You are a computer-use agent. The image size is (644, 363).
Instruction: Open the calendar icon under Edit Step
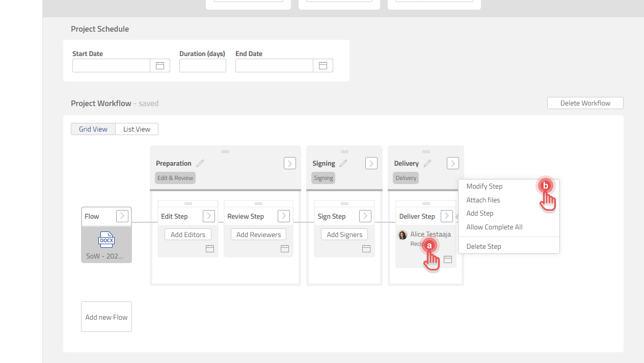click(209, 248)
